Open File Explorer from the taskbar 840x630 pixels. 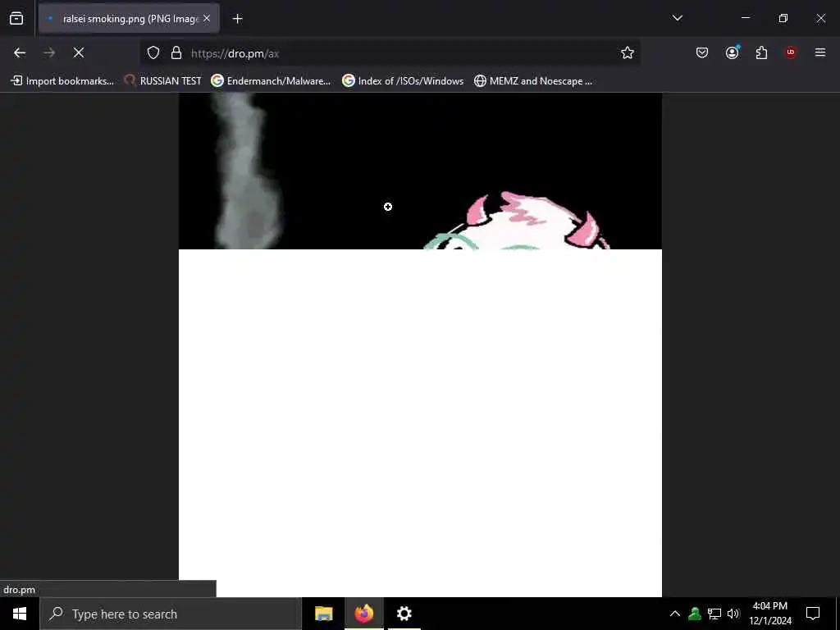coord(323,614)
